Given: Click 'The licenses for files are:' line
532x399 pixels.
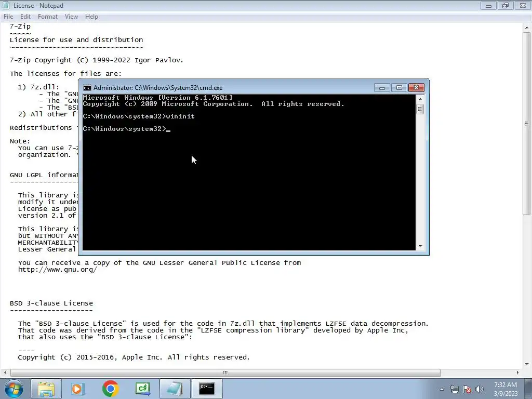Looking at the screenshot, I should point(65,74).
